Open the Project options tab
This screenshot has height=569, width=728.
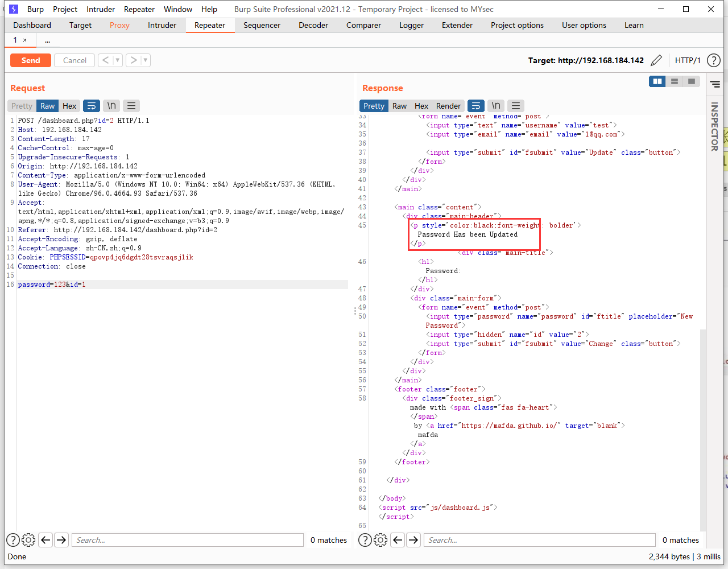click(x=517, y=25)
